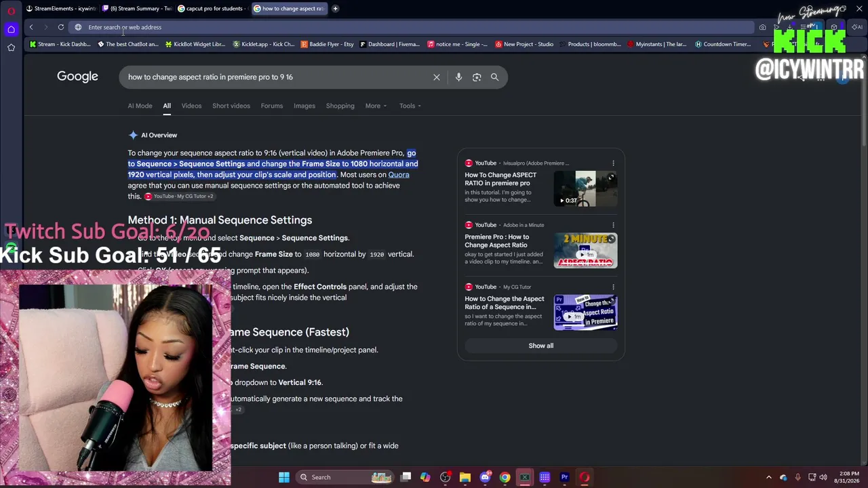Open the Google logo homepage link

point(77,77)
